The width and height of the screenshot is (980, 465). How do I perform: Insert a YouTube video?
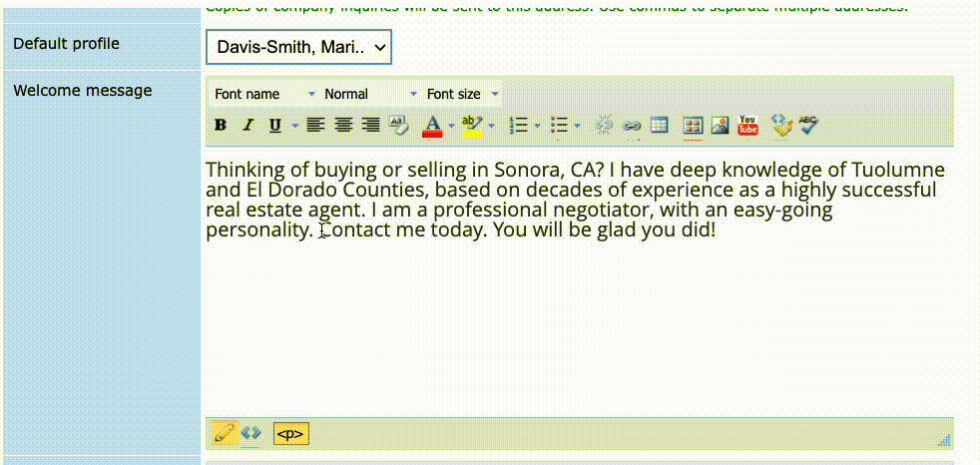[x=747, y=126]
